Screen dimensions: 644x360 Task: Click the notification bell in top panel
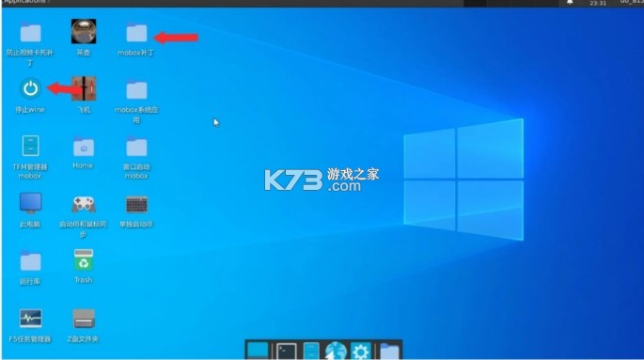[570, 3]
